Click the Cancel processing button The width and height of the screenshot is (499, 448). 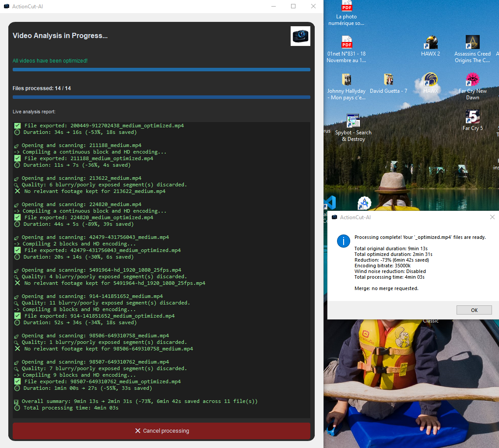(162, 430)
